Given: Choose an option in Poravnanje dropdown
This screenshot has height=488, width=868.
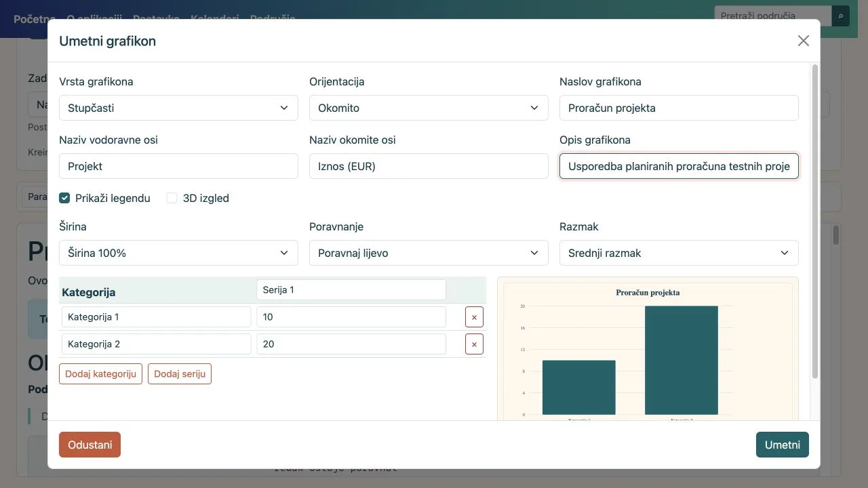Looking at the screenshot, I should click(x=429, y=253).
